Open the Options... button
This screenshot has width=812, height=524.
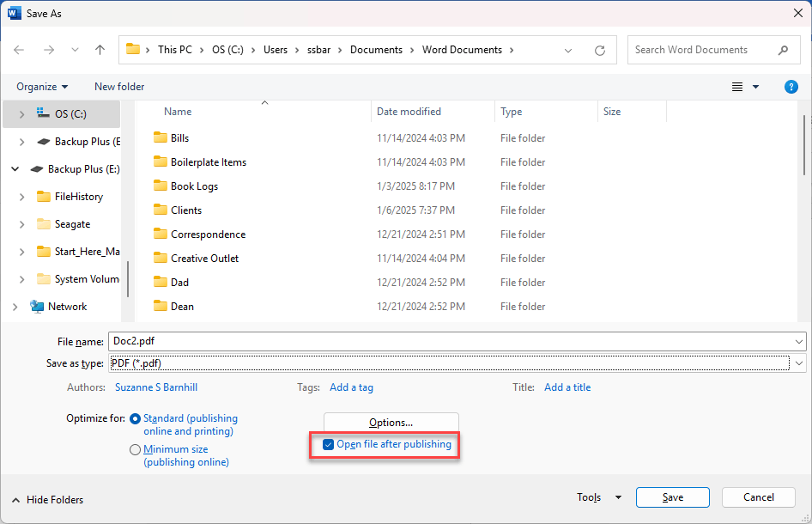[x=391, y=423]
